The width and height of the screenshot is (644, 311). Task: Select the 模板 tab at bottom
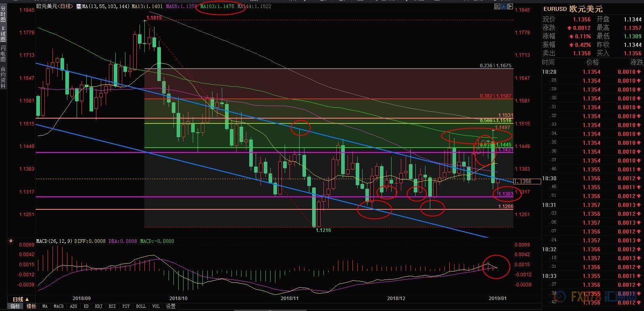tap(31, 306)
